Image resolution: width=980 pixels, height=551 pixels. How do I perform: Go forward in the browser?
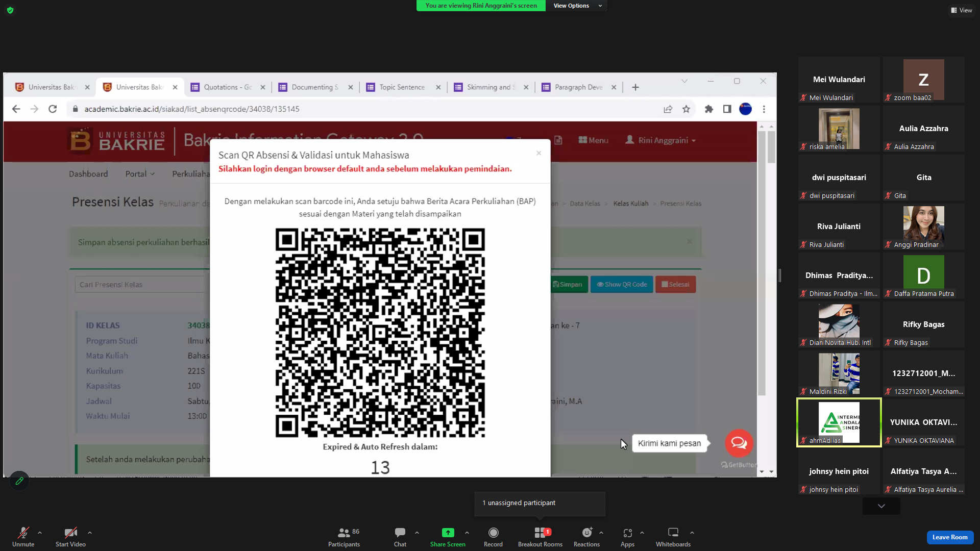pos(34,109)
